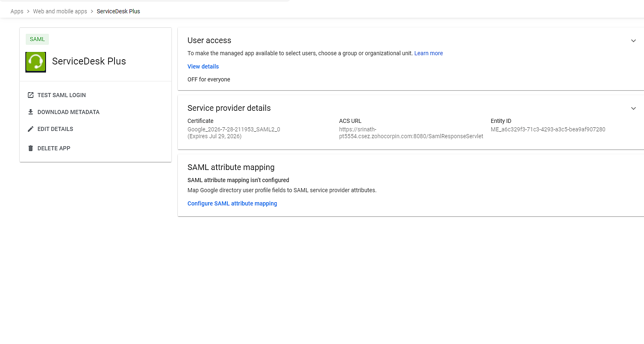Click the pencil icon next to Edit Details
The image size is (644, 344).
tap(31, 129)
